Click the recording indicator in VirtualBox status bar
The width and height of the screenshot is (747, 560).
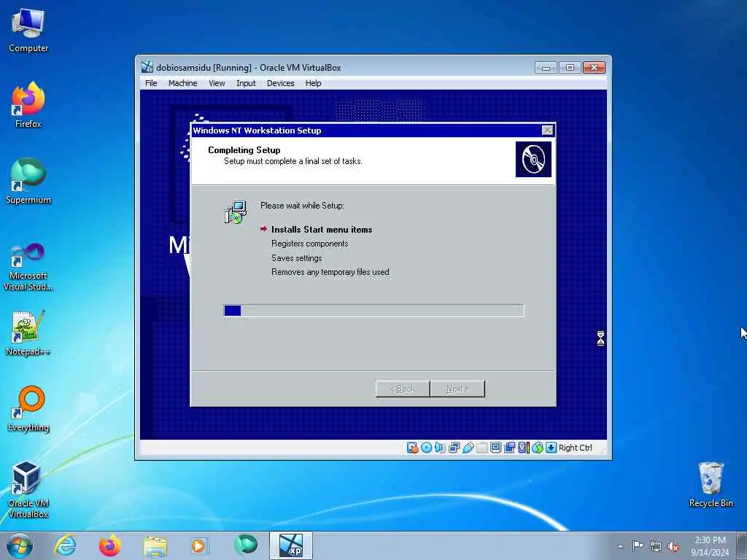509,448
